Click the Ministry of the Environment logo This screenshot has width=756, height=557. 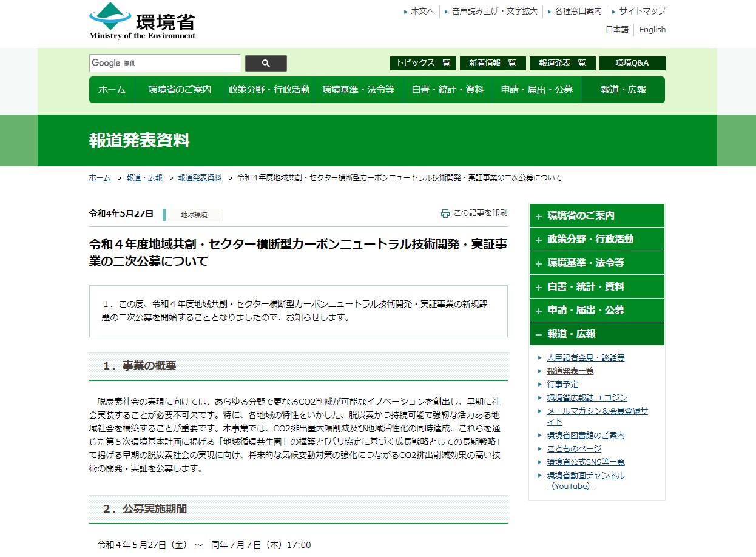tap(141, 21)
